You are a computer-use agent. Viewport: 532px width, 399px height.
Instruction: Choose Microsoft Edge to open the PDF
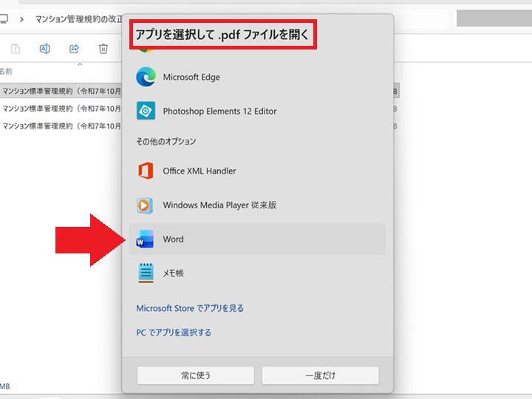257,77
